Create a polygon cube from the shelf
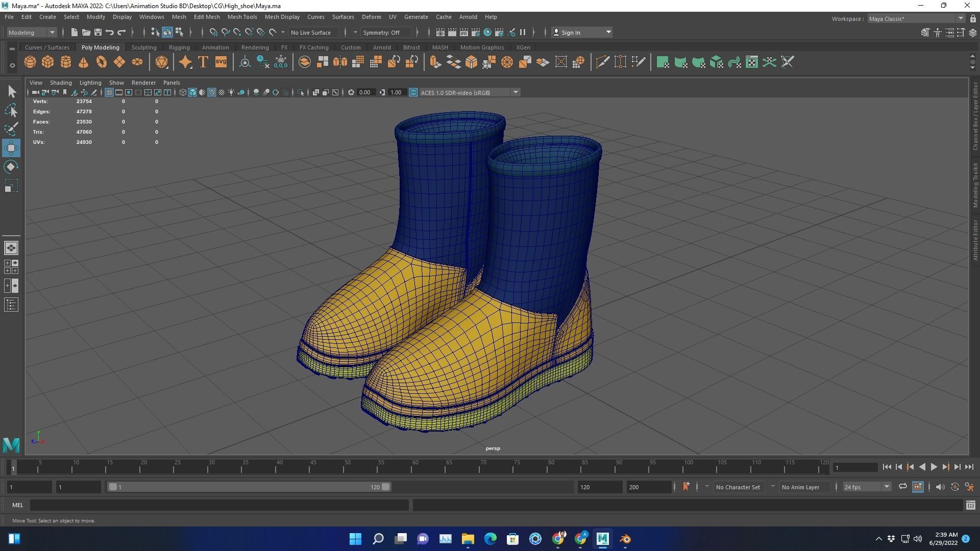 [x=48, y=62]
